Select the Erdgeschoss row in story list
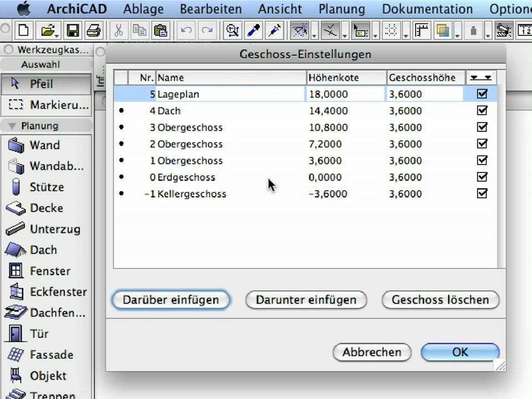Viewport: 532px width, 399px height. click(x=305, y=177)
